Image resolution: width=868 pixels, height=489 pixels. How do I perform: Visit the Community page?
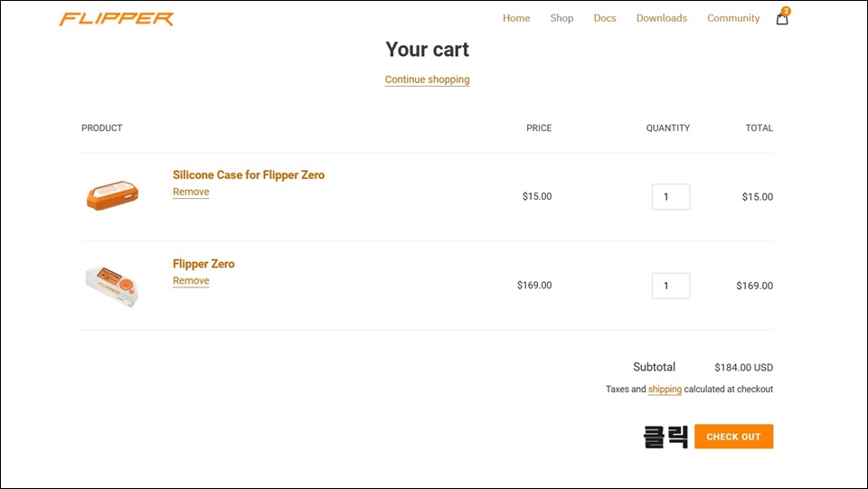(733, 18)
